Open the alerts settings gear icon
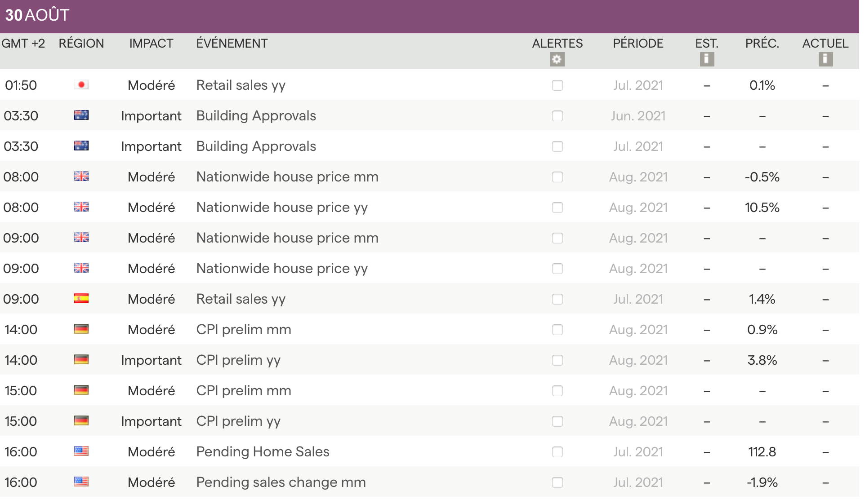This screenshot has height=504, width=865. click(557, 59)
